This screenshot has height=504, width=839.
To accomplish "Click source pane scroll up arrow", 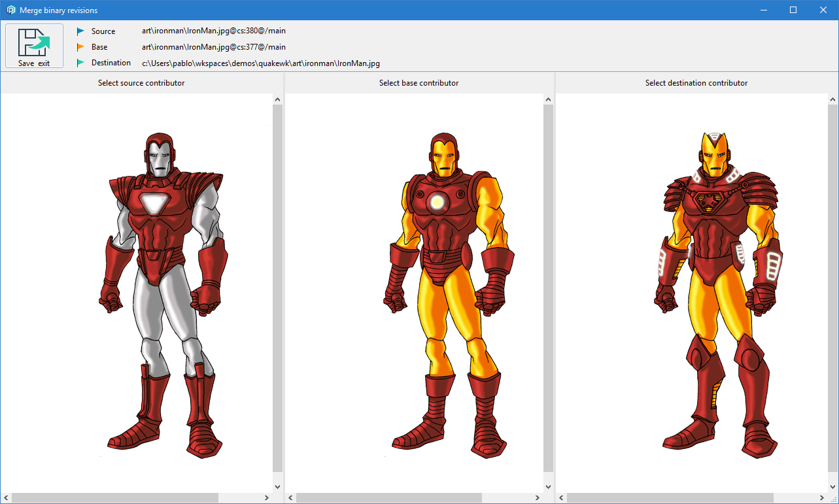I will click(x=277, y=99).
